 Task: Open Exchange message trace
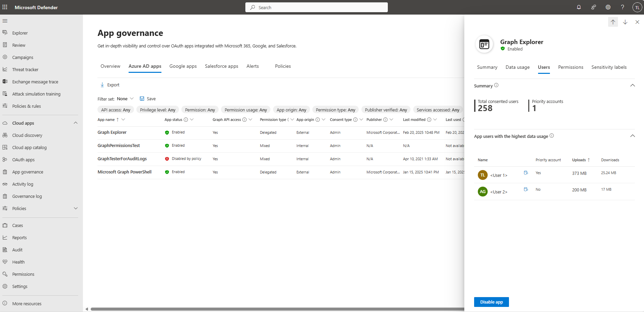click(x=35, y=82)
